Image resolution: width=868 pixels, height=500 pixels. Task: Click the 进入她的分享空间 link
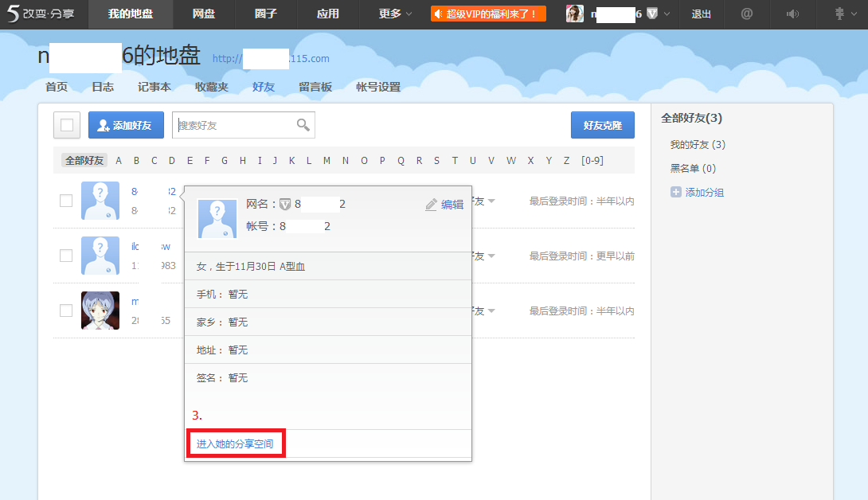(235, 443)
